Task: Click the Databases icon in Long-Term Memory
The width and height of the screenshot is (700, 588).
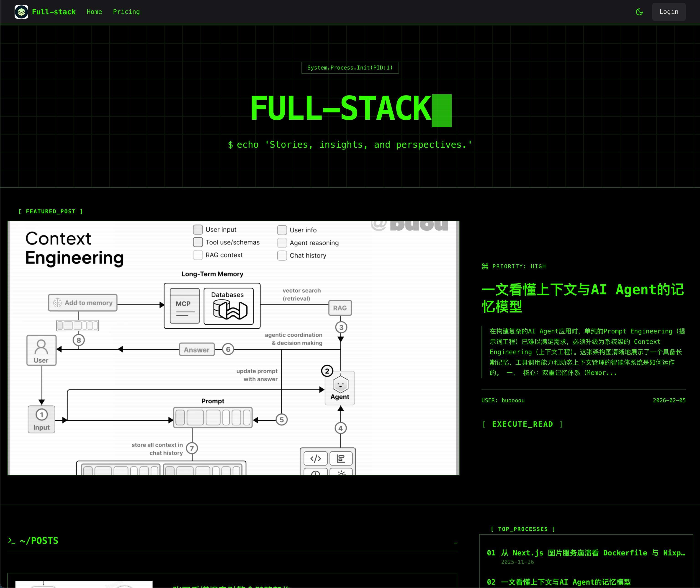Action: point(230,310)
